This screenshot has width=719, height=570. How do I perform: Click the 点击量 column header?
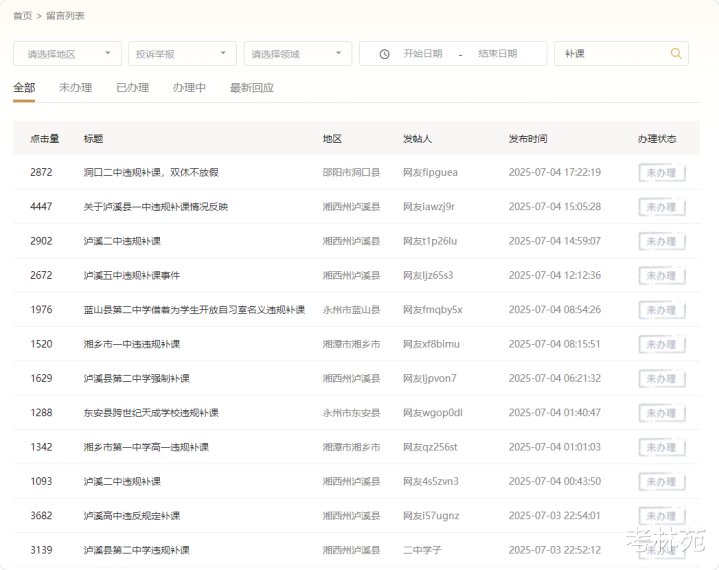[x=44, y=139]
